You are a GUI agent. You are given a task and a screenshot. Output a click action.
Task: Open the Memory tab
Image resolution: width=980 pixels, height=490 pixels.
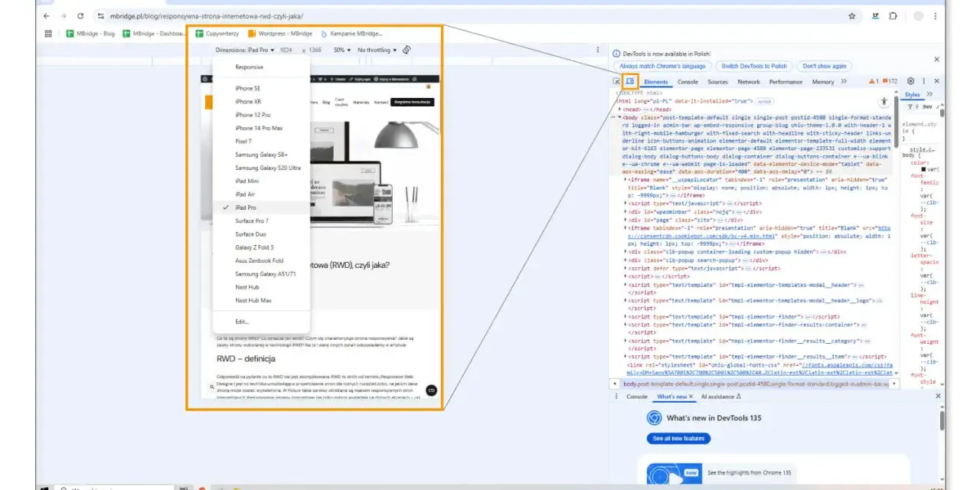tap(823, 81)
